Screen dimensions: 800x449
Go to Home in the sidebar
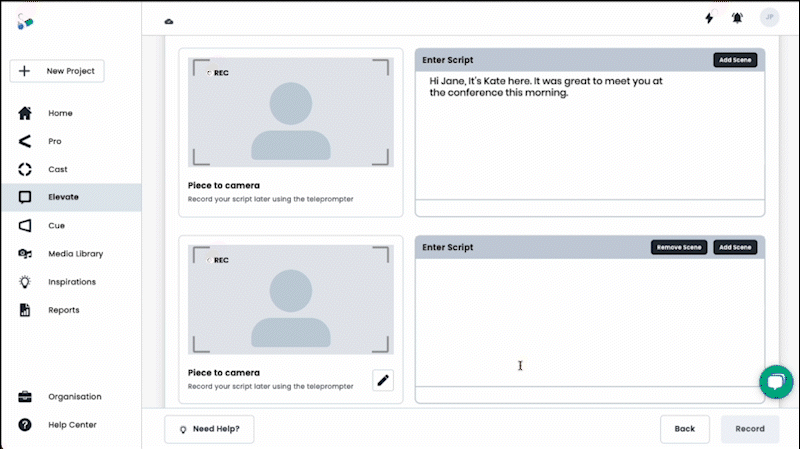pyautogui.click(x=60, y=113)
